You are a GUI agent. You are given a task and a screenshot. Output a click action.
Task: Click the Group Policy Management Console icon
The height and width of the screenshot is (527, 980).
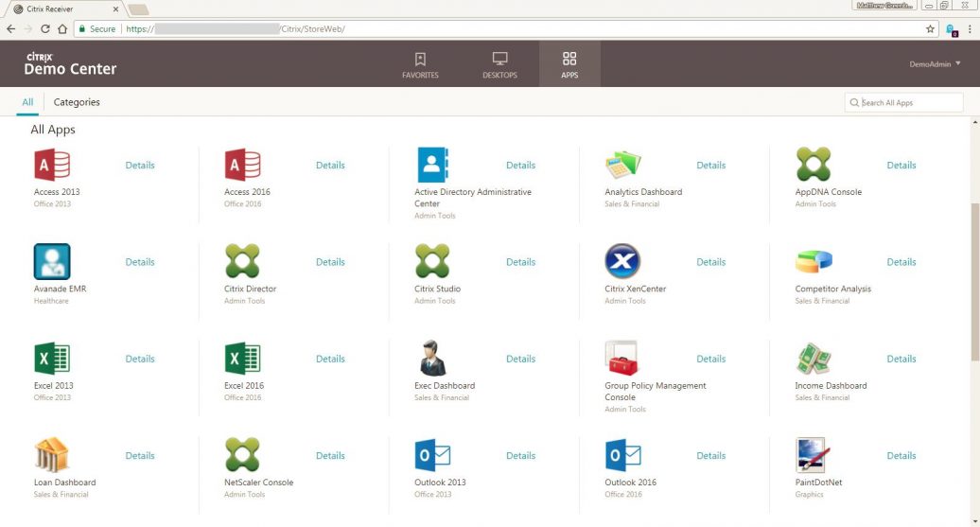pos(622,360)
